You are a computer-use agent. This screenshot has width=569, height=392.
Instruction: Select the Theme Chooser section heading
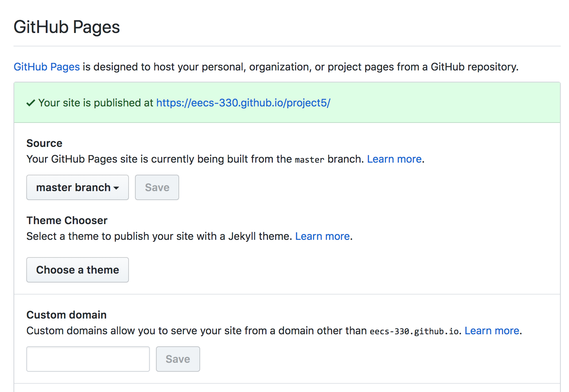(67, 220)
